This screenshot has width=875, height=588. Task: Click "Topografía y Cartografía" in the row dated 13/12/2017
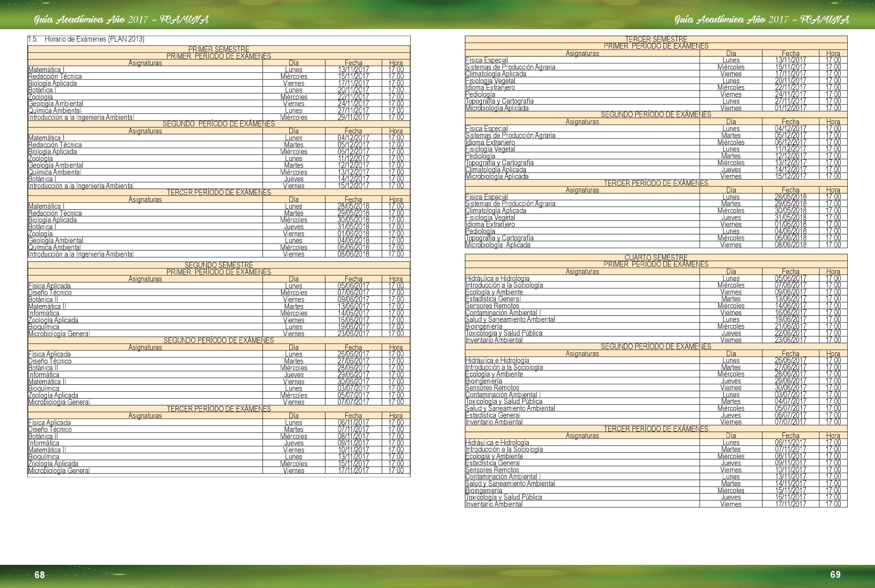pos(499,163)
